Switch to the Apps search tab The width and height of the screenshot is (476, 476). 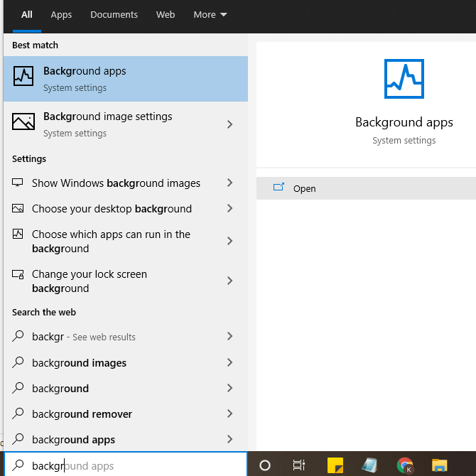61,15
